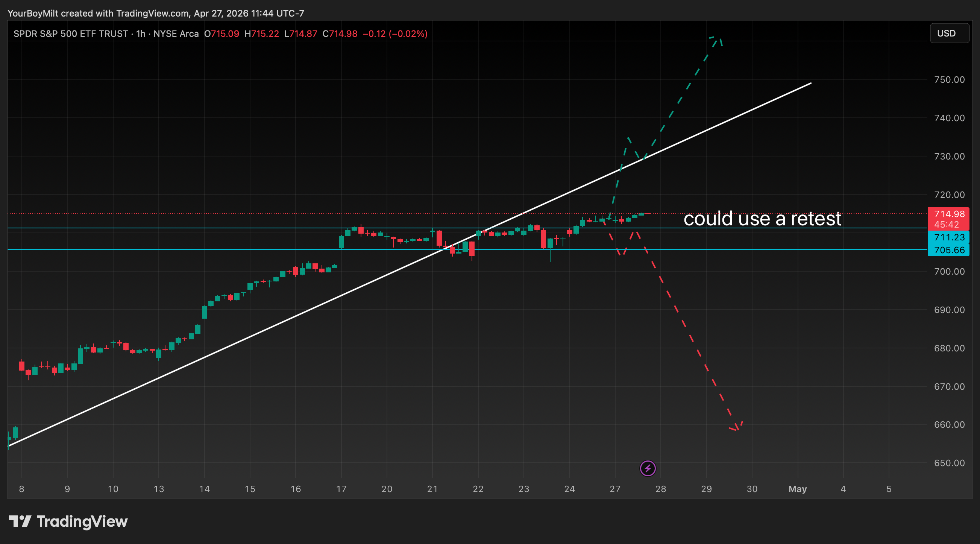Click date 27 on the time axis
This screenshot has width=980, height=544.
point(615,489)
